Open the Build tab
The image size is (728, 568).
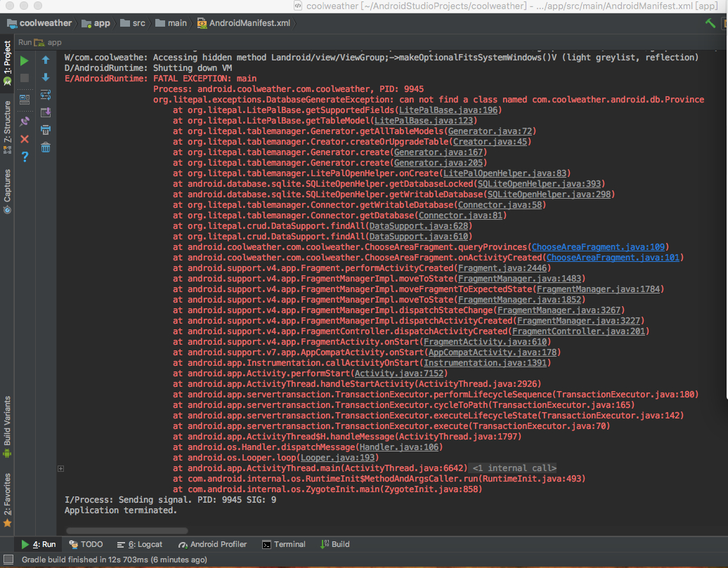(x=334, y=544)
